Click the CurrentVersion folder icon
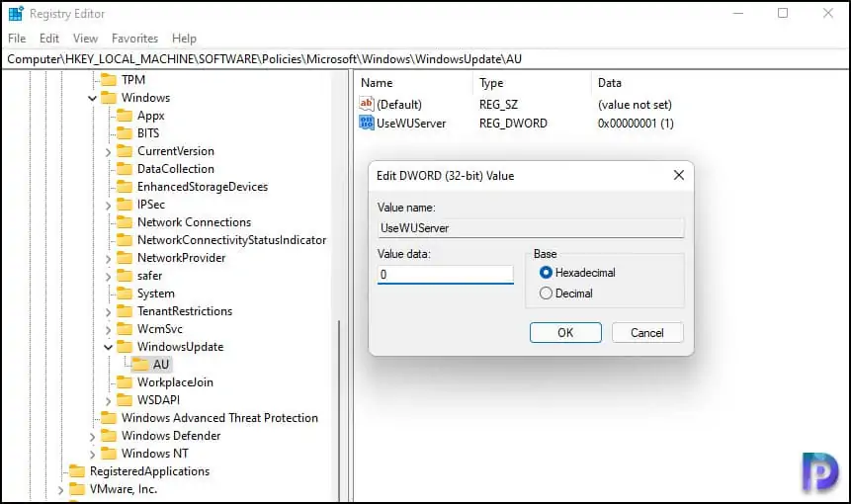Image resolution: width=851 pixels, height=504 pixels. 125,151
